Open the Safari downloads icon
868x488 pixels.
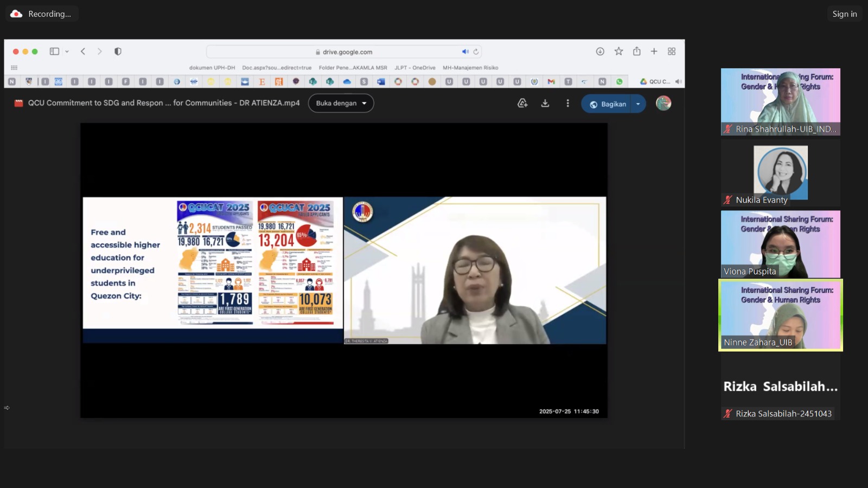[x=600, y=52]
